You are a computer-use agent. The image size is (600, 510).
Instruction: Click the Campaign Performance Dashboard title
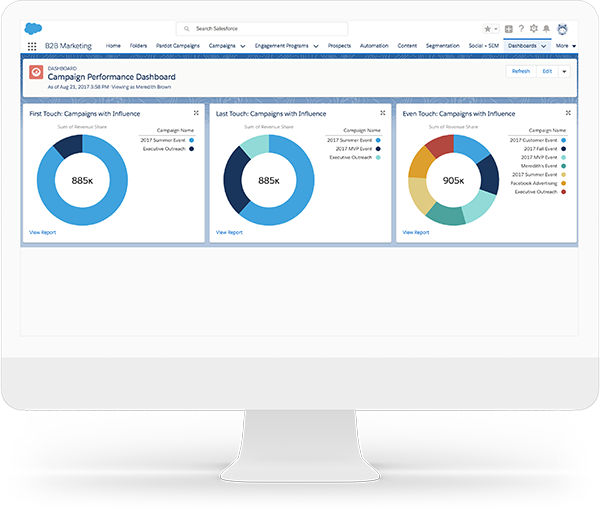(111, 77)
